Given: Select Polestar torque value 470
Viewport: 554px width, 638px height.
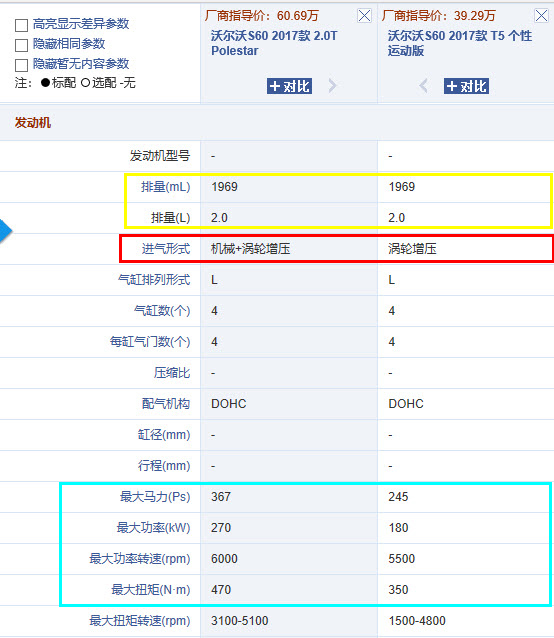Looking at the screenshot, I should point(221,590).
